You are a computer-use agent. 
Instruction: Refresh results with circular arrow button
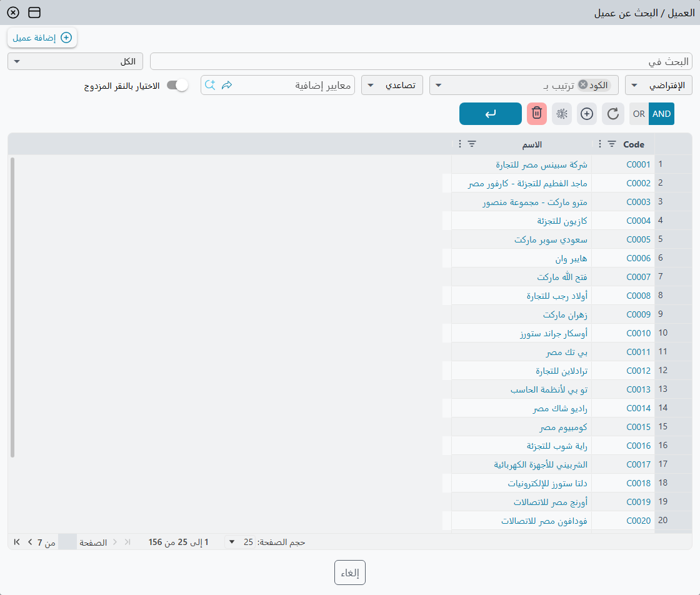pos(613,114)
